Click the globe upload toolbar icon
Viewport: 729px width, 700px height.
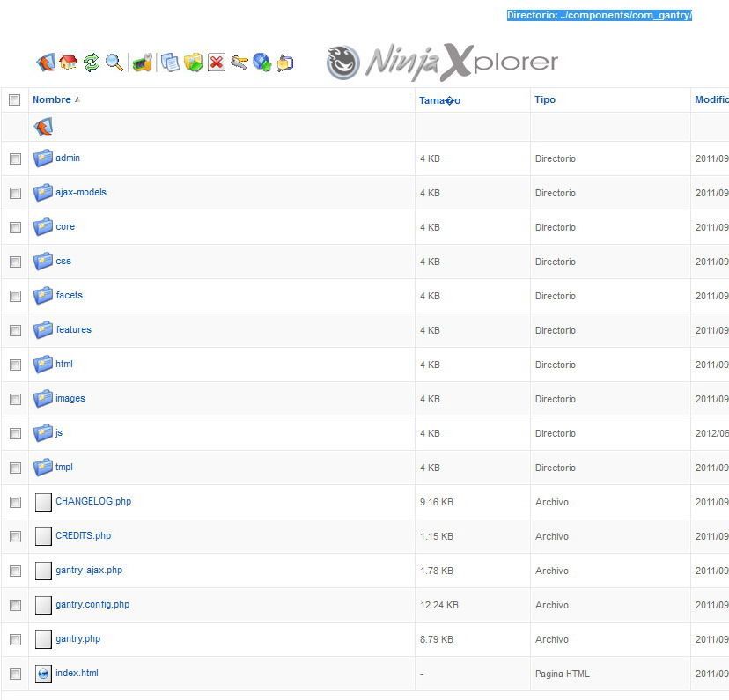[261, 63]
